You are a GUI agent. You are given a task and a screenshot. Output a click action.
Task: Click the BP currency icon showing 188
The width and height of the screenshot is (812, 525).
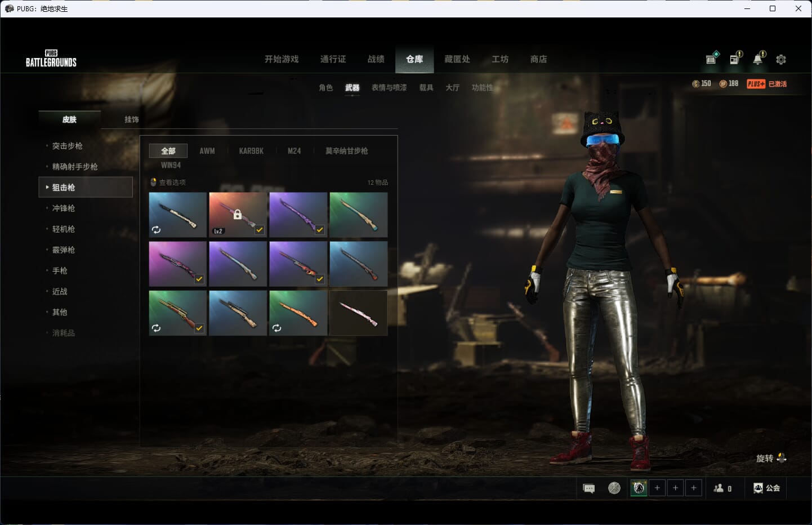(722, 84)
